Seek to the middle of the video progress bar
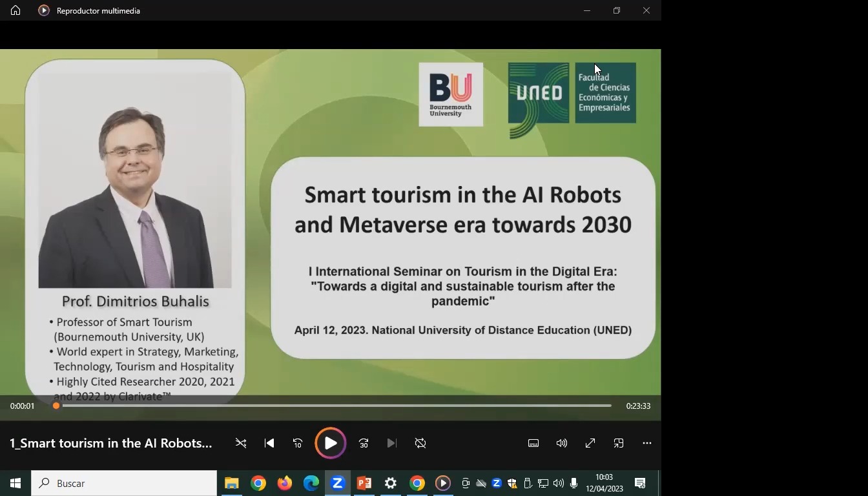The height and width of the screenshot is (496, 868). click(x=333, y=406)
